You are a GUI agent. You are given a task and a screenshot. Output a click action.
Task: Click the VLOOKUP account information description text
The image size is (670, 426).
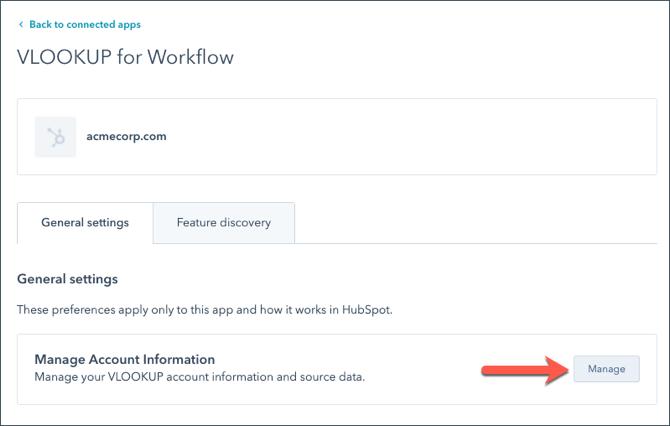point(200,377)
